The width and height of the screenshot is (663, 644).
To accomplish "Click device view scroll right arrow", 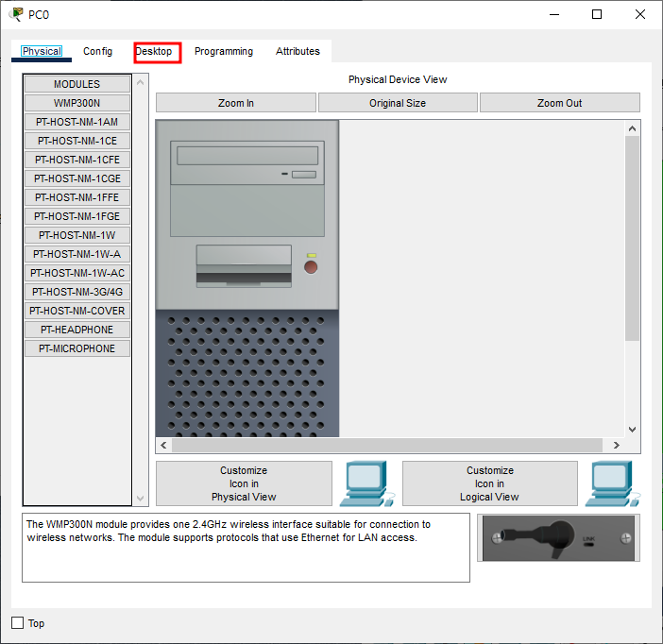I will [x=617, y=445].
